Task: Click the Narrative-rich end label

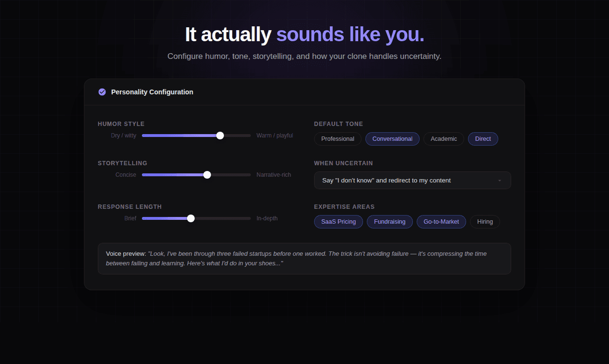Action: [x=273, y=174]
